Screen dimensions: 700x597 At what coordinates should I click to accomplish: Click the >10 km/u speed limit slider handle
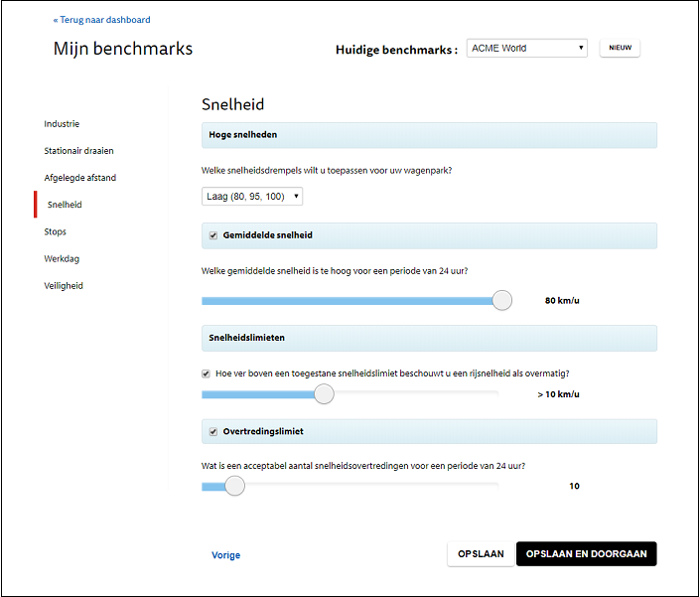click(x=324, y=393)
